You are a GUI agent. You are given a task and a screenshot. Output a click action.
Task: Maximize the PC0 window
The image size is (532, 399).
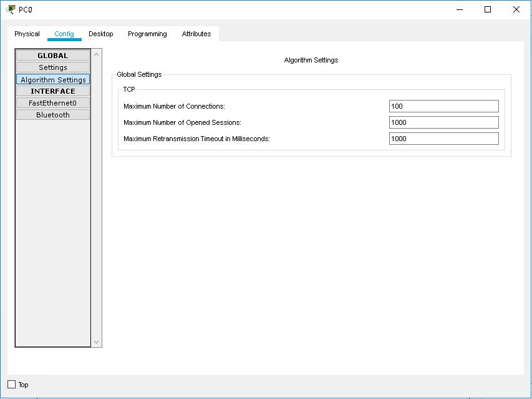tap(488, 9)
